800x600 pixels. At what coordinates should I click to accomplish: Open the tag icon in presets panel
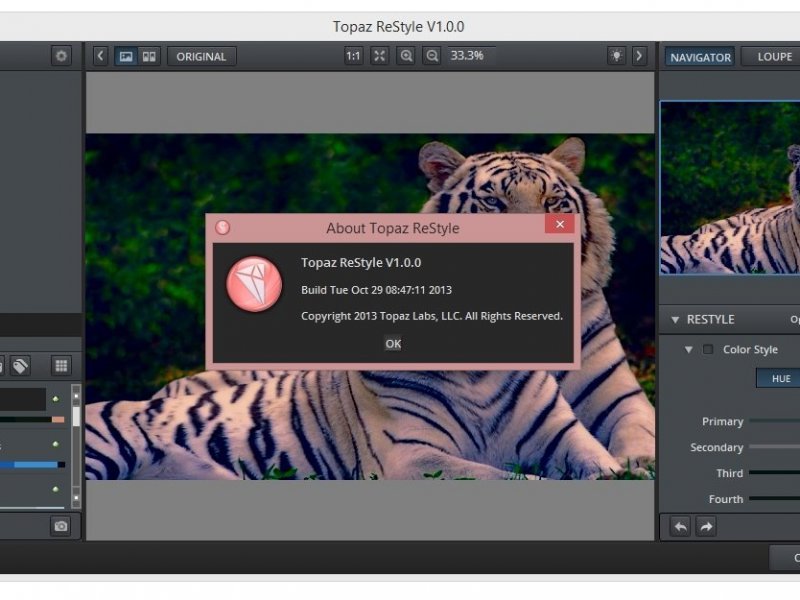[x=20, y=366]
